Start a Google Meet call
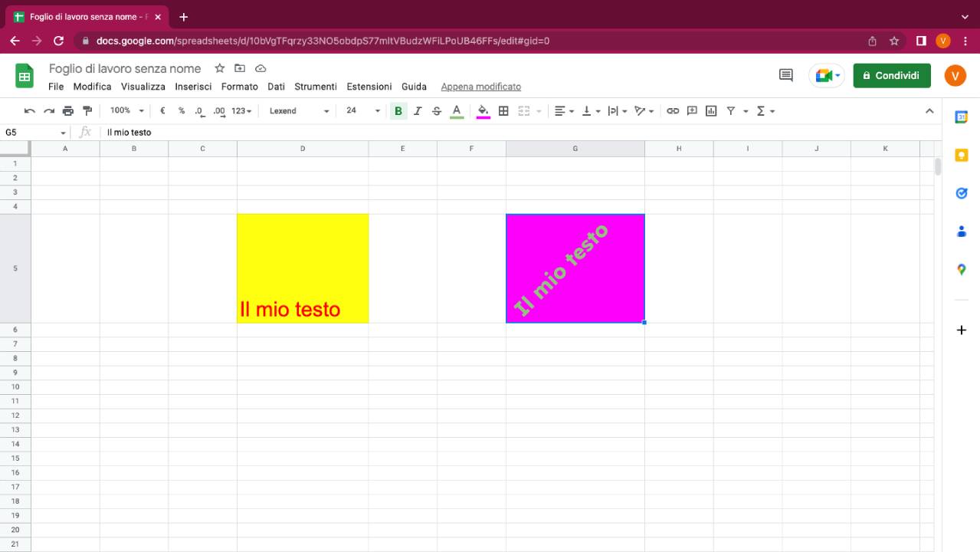The width and height of the screenshot is (980, 552). (x=828, y=75)
